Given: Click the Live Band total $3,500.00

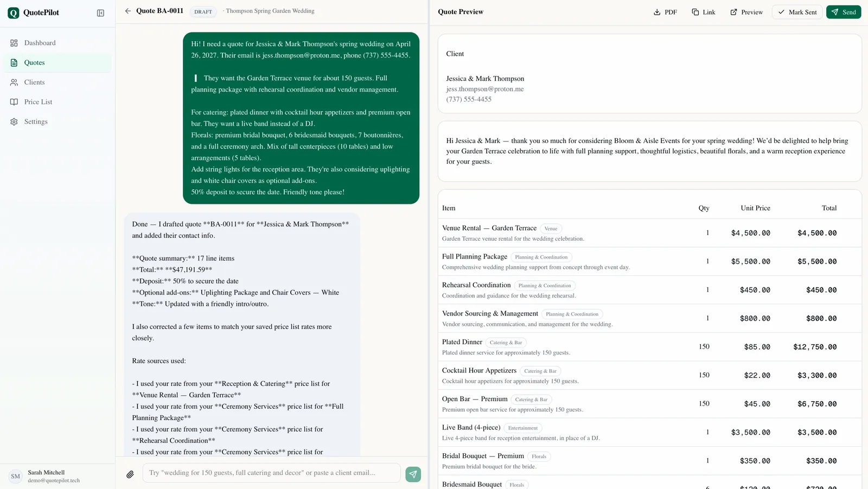Looking at the screenshot, I should pyautogui.click(x=817, y=433).
